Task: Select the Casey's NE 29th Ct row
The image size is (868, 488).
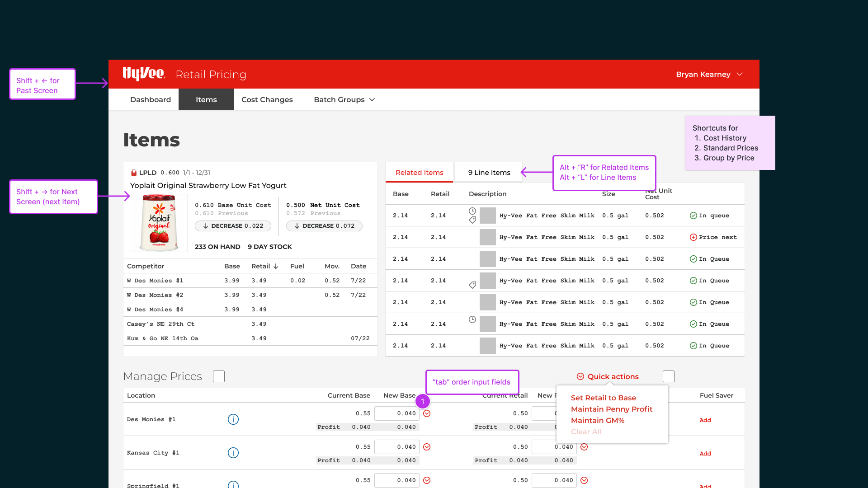Action: (250, 324)
